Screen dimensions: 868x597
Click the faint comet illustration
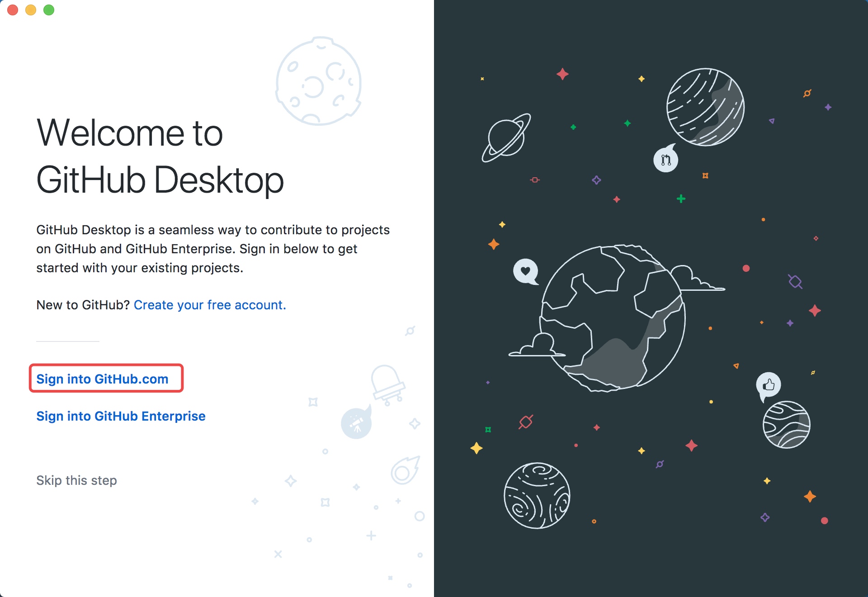405,470
